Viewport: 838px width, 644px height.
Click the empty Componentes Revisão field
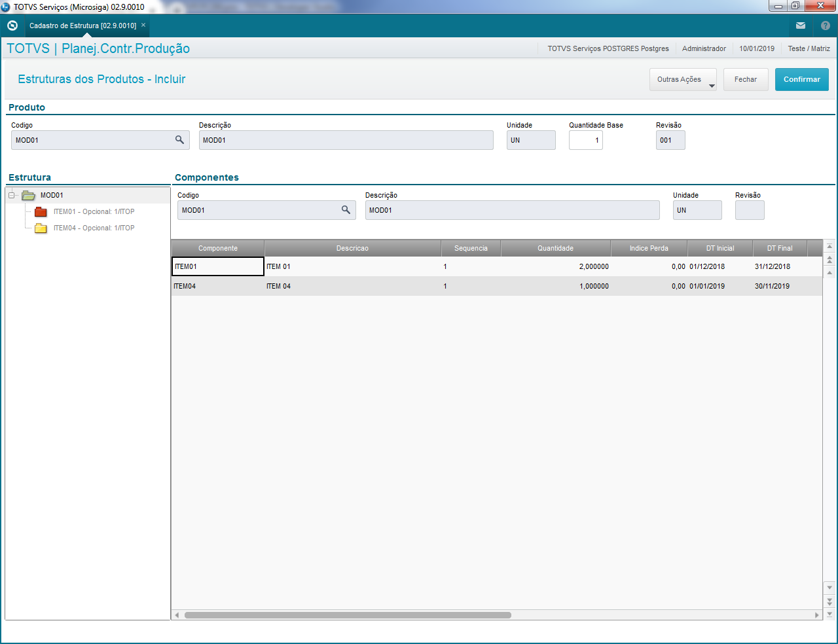(x=750, y=210)
